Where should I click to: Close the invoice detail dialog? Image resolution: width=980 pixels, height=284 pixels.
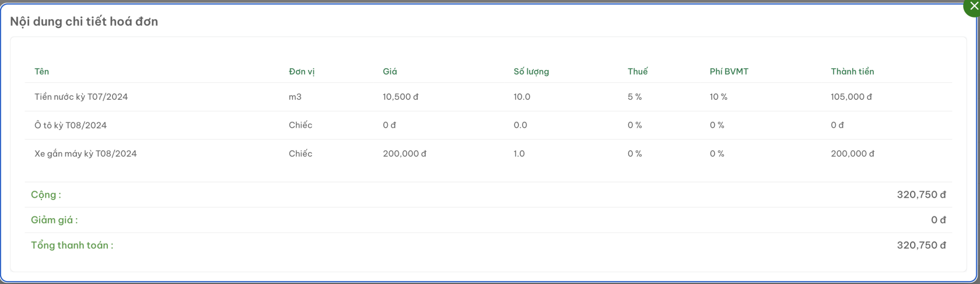[x=973, y=6]
